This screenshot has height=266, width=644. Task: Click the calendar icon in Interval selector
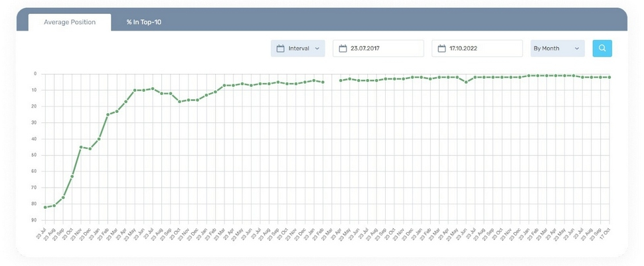(280, 49)
